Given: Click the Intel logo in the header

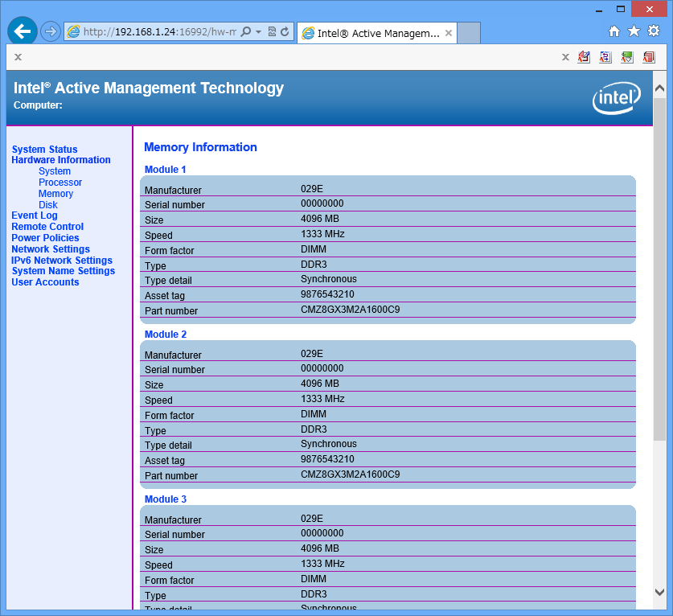Looking at the screenshot, I should 617,98.
